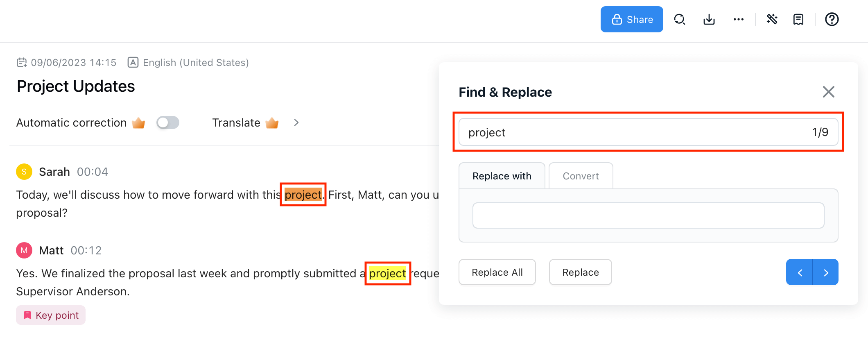Open the notes panel icon
Image resolution: width=868 pixels, height=340 pixels.
click(798, 19)
